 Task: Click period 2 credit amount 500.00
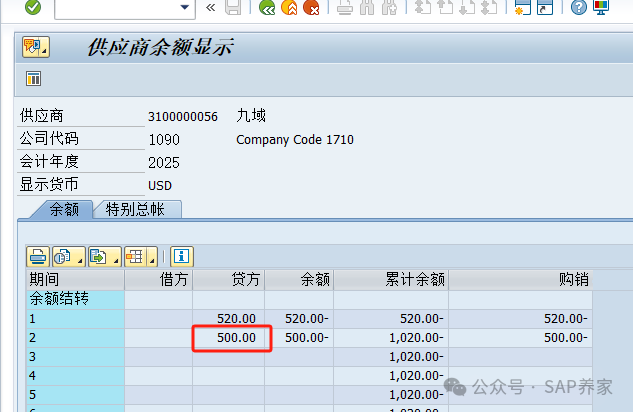point(236,338)
